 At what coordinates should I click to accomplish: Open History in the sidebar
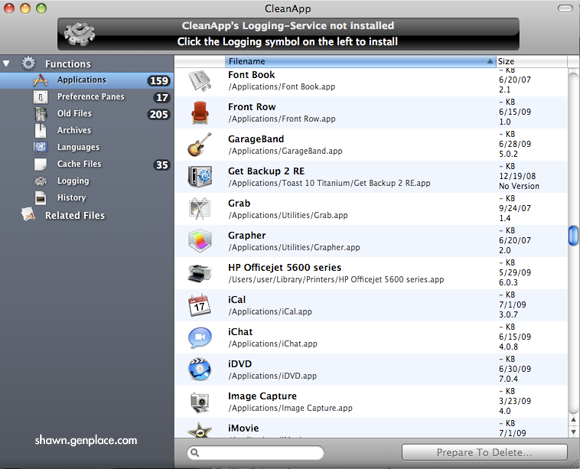(87, 198)
